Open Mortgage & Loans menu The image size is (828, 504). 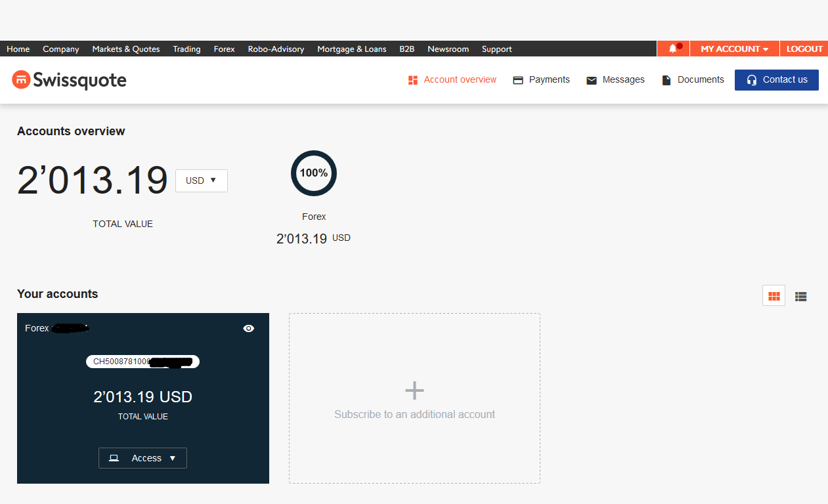point(351,49)
